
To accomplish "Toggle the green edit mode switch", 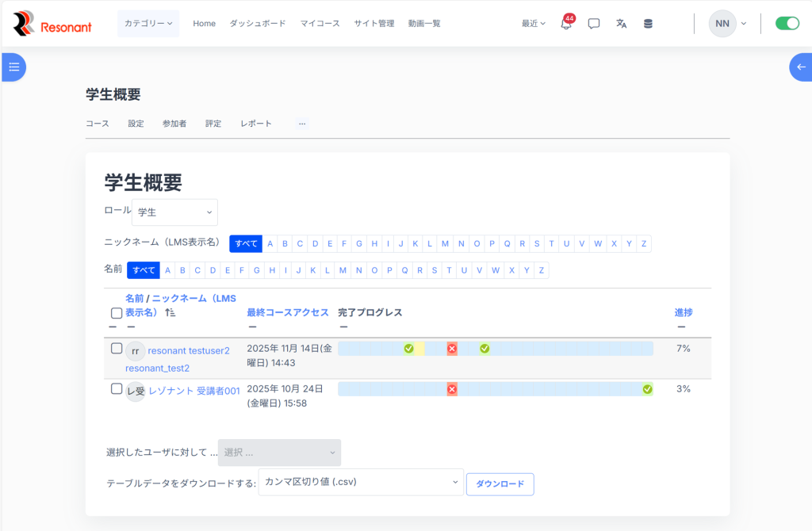I will coord(787,24).
